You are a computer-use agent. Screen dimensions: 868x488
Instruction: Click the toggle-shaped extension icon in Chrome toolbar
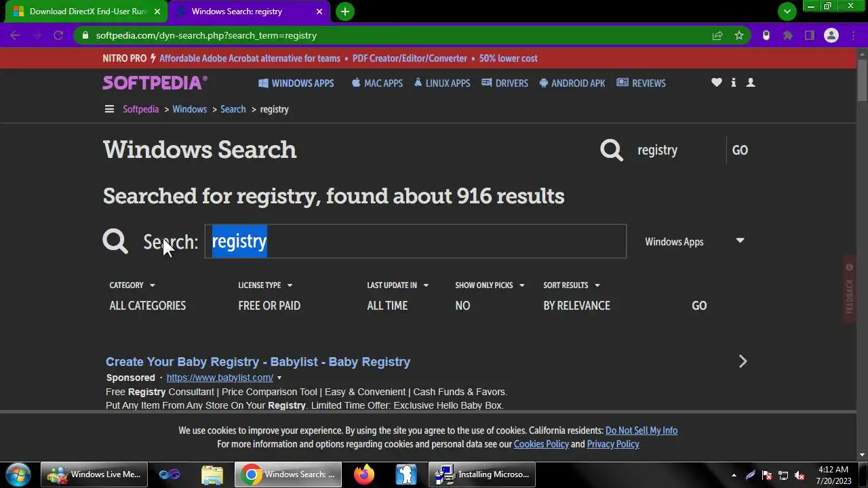(x=766, y=35)
